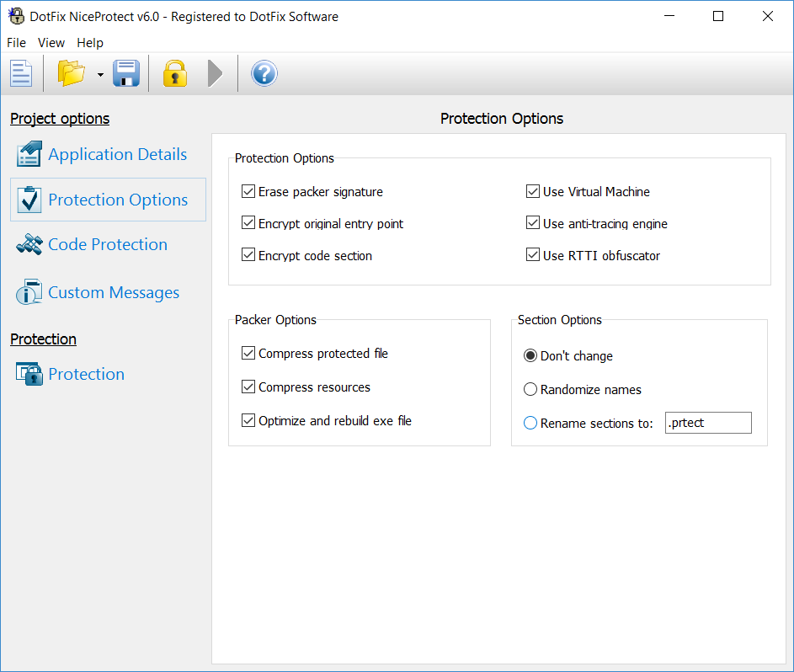Click the New Project document icon
Screen dimensions: 794x672
(x=21, y=74)
